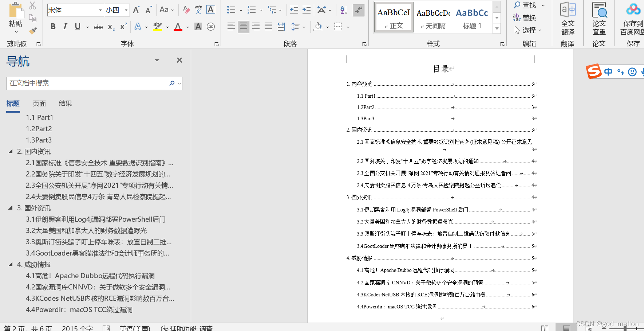Collapse the 2. 国内资讯 heading
This screenshot has width=644, height=331.
11,151
